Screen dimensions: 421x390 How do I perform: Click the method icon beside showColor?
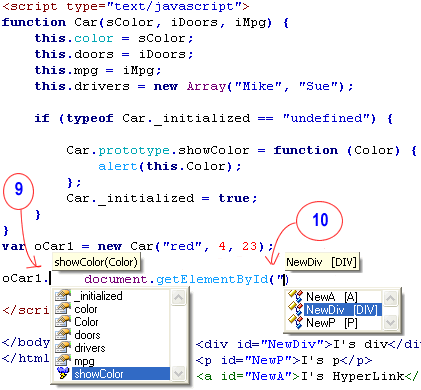tap(63, 373)
